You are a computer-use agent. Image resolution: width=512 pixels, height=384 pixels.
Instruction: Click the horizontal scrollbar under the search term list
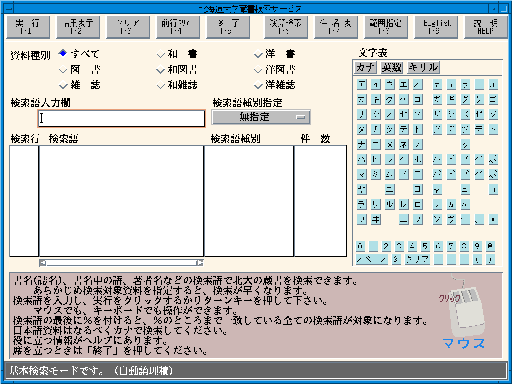click(121, 263)
